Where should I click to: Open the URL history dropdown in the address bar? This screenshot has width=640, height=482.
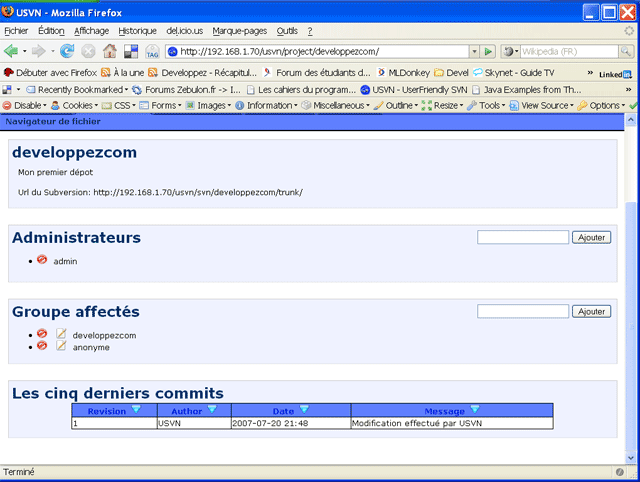(x=472, y=51)
